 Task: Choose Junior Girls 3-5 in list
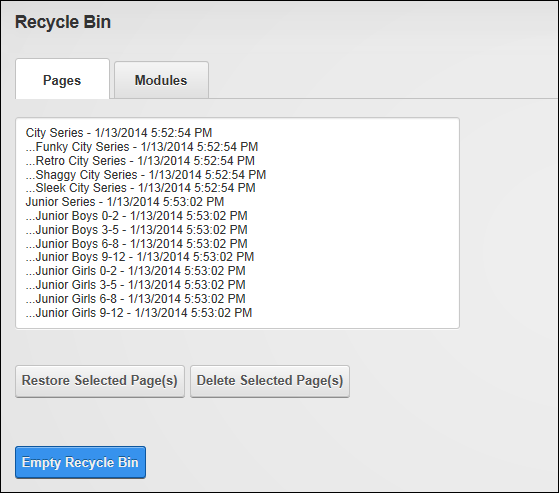tap(135, 284)
